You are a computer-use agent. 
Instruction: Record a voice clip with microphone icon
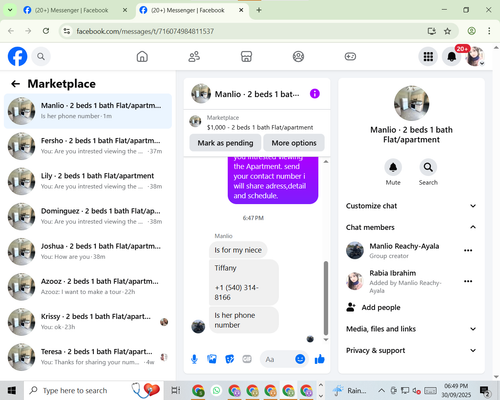(x=194, y=359)
